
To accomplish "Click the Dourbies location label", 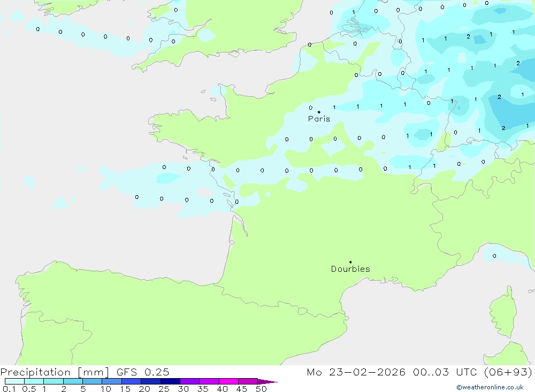I will click(350, 269).
